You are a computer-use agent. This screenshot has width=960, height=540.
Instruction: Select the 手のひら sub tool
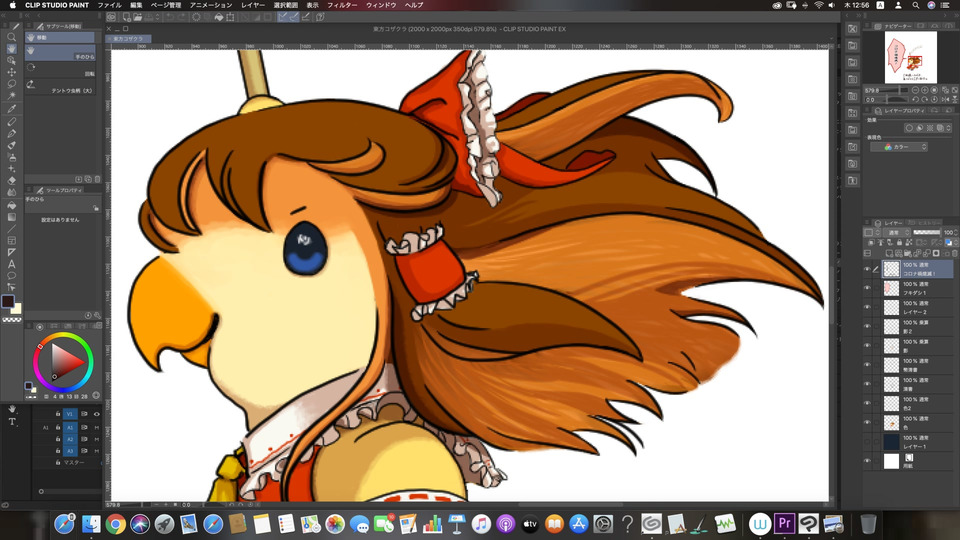(60, 53)
